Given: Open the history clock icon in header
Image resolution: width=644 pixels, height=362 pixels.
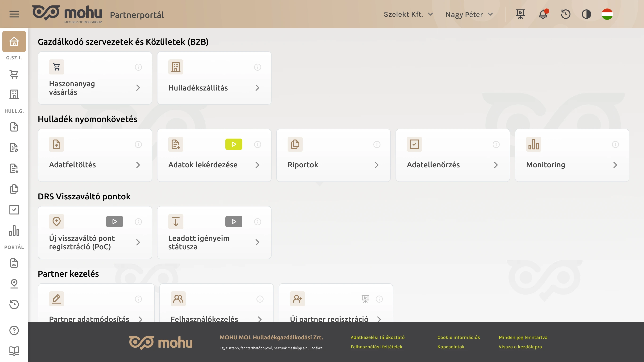Looking at the screenshot, I should pyautogui.click(x=566, y=14).
